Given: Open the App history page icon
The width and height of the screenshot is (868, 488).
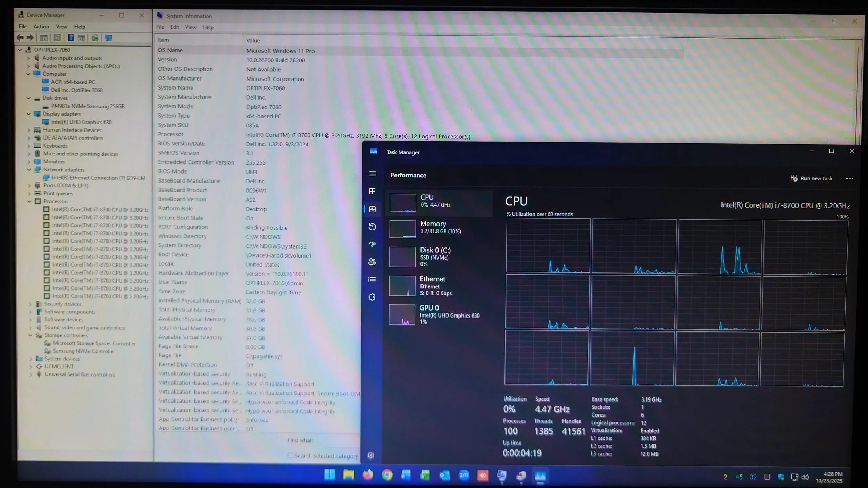Looking at the screenshot, I should coord(372,227).
